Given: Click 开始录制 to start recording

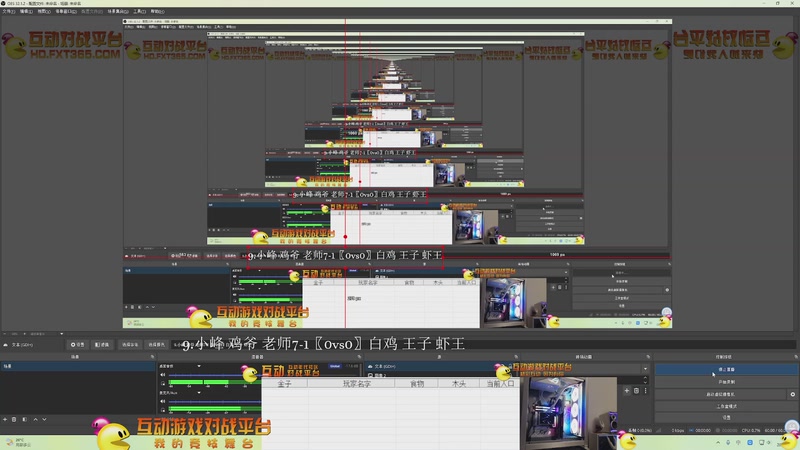Looking at the screenshot, I should [x=727, y=382].
